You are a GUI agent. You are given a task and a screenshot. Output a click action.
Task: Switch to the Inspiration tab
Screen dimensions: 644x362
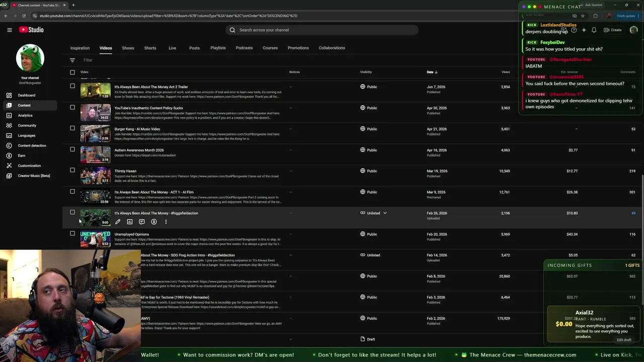click(79, 48)
